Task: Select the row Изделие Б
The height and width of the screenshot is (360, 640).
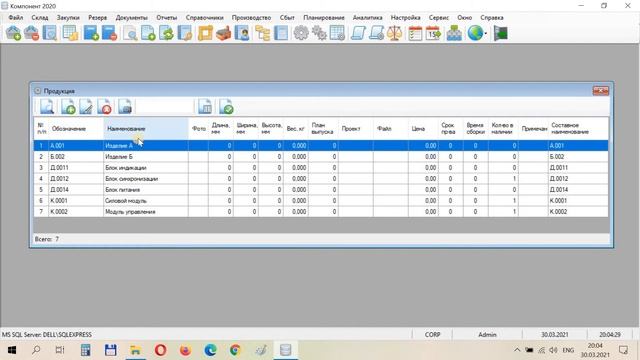Action: (x=321, y=157)
